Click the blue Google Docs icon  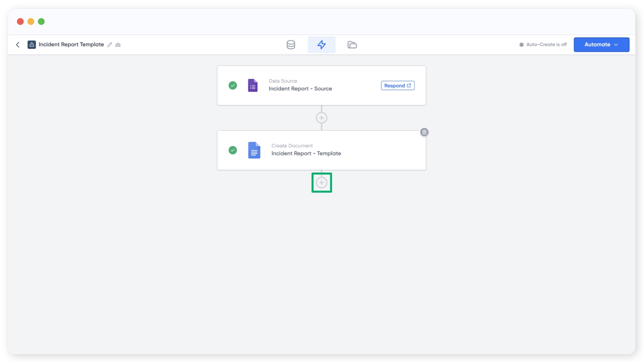pos(254,150)
